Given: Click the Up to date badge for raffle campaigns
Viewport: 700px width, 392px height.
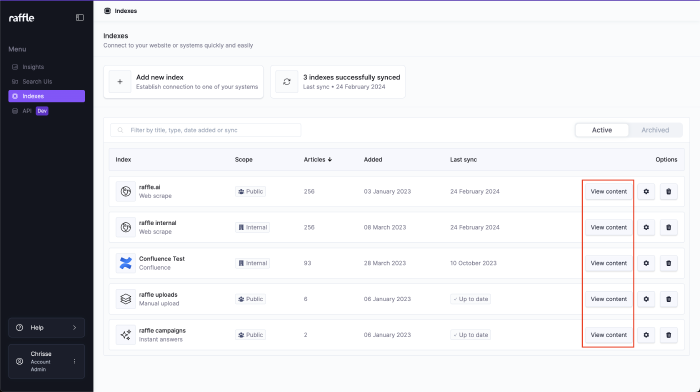Looking at the screenshot, I should pos(471,335).
